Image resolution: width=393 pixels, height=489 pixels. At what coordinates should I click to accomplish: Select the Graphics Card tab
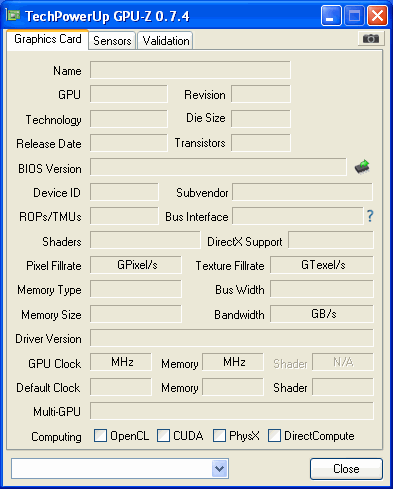(x=48, y=39)
